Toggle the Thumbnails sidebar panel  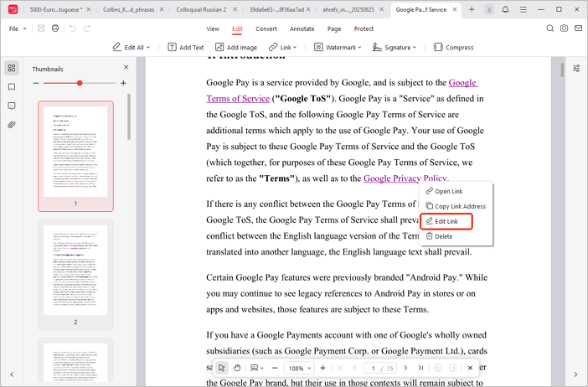pos(12,69)
